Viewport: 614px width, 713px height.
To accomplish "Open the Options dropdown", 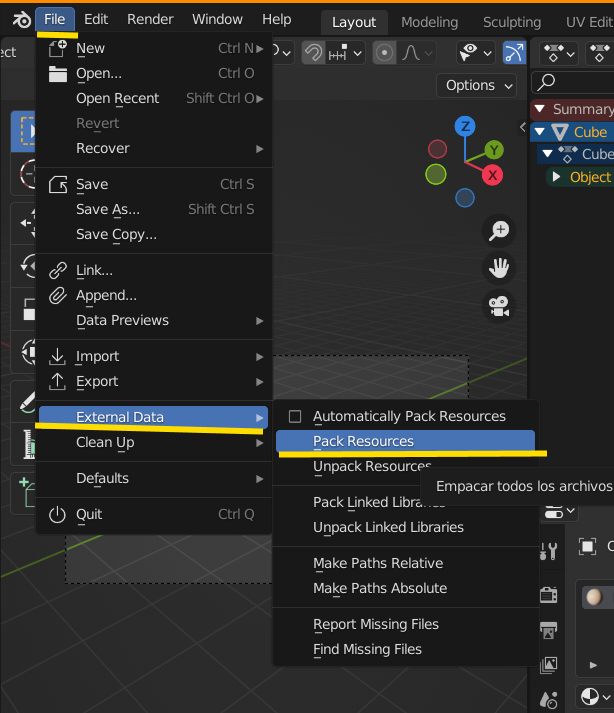I will pyautogui.click(x=477, y=85).
